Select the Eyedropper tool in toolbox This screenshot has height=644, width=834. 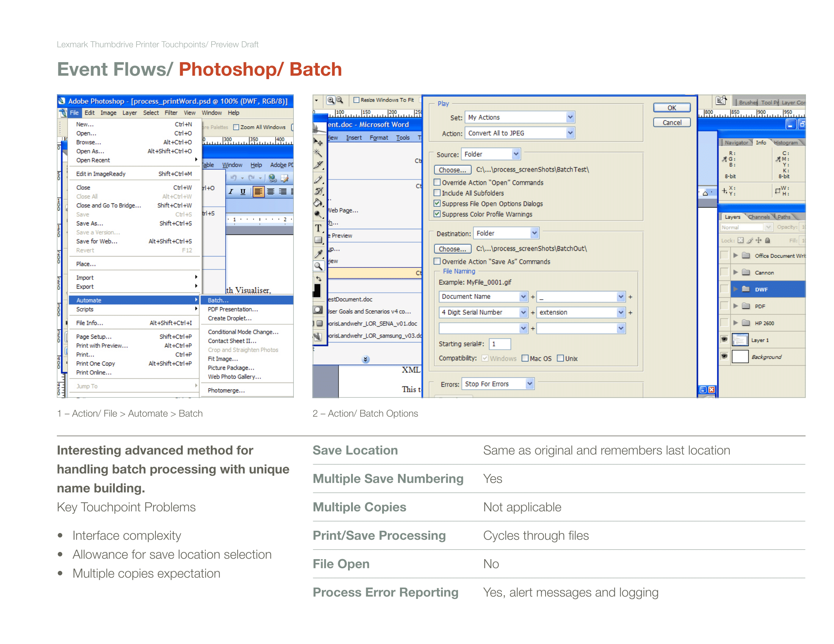click(x=318, y=253)
